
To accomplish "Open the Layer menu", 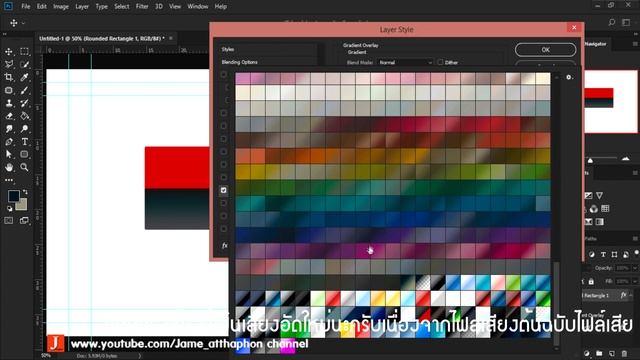I will [82, 7].
